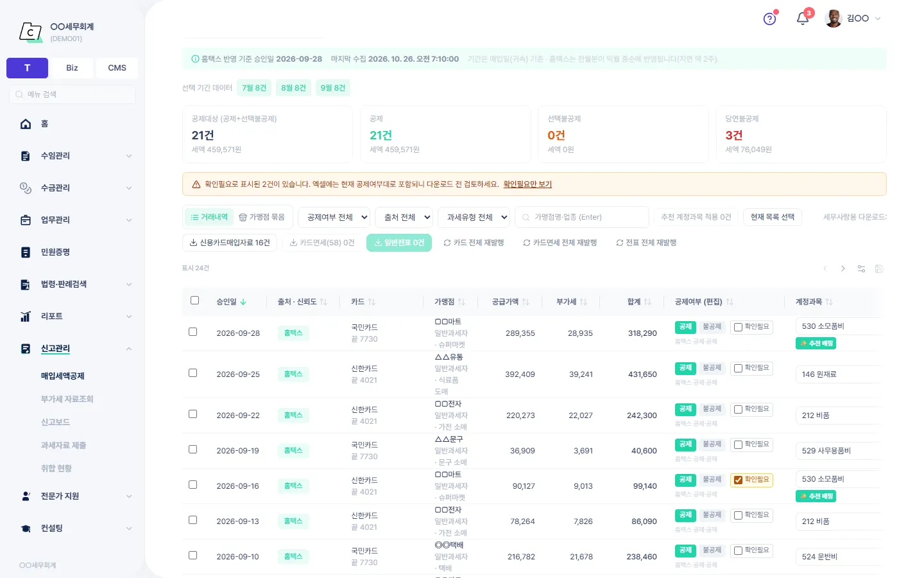Select the row checkbox for 2026-09-28
The width and height of the screenshot is (924, 578).
[193, 332]
